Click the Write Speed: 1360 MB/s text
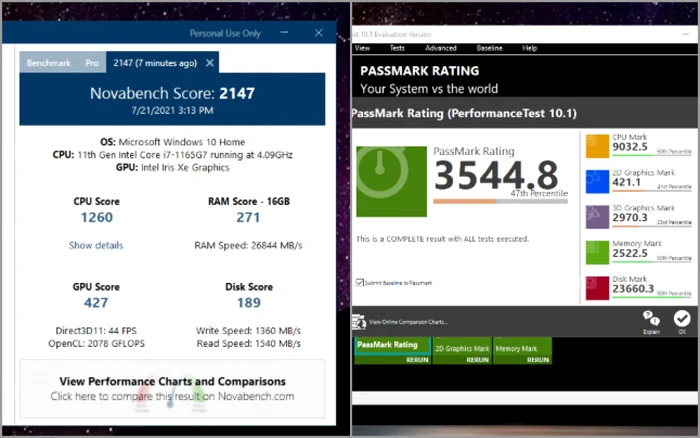Screen dimensions: 700x438 pos(248,330)
